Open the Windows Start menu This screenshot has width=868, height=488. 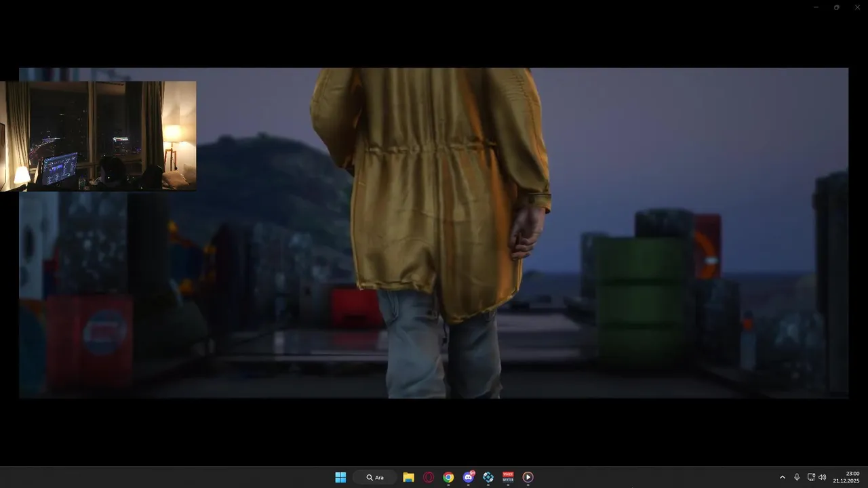click(x=340, y=477)
